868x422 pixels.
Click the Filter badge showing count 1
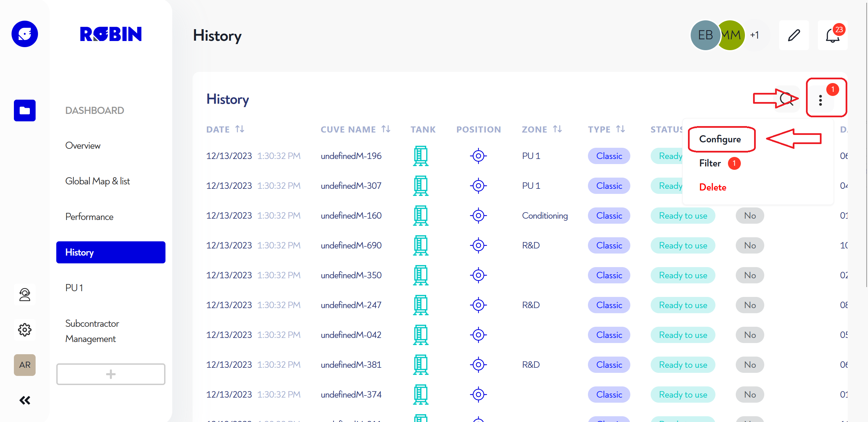coord(735,163)
